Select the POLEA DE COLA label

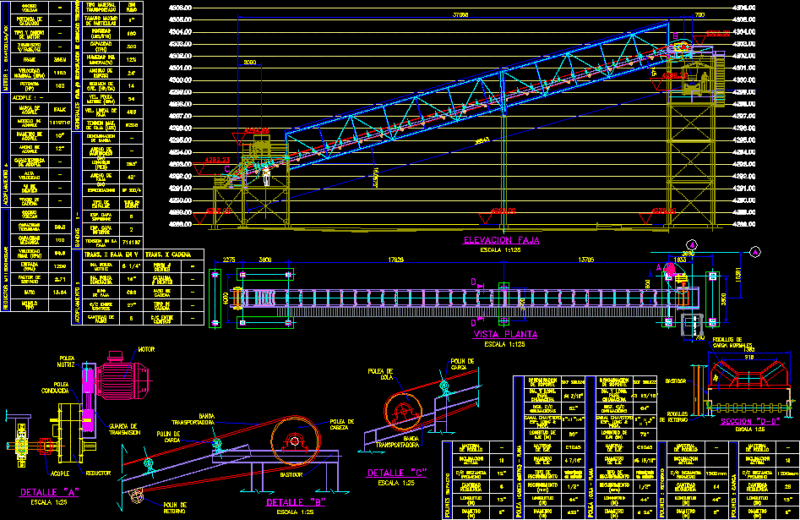point(380,374)
